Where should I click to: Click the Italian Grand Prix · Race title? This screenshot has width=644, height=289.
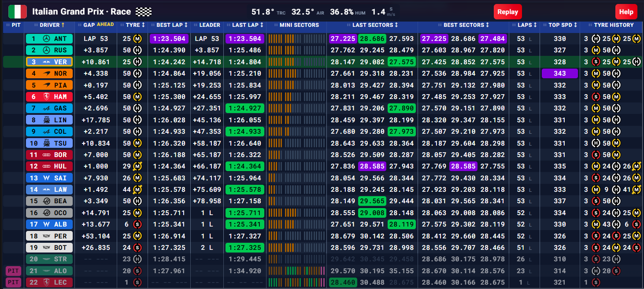click(x=81, y=12)
